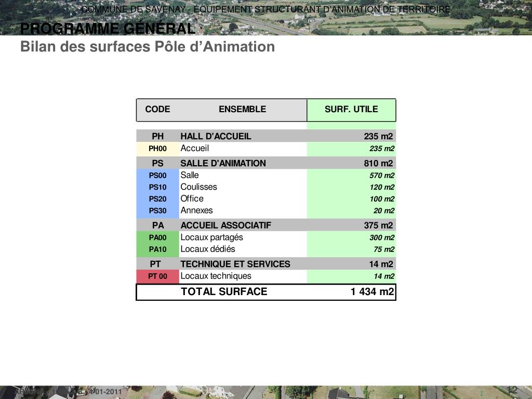Click the 'HALL D'ACCUEIL' row label
This screenshot has width=532, height=399.
[216, 137]
